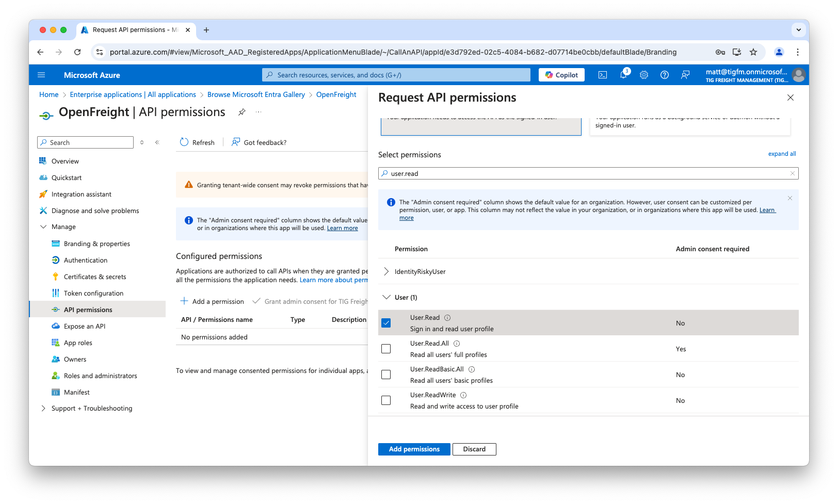The width and height of the screenshot is (838, 504).
Task: Open the browser password key icon
Action: [x=720, y=52]
